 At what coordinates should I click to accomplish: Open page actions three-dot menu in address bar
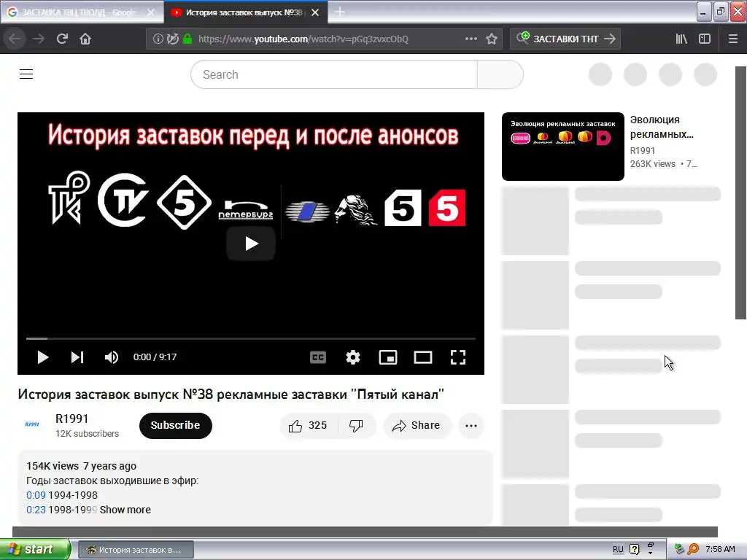pos(471,39)
